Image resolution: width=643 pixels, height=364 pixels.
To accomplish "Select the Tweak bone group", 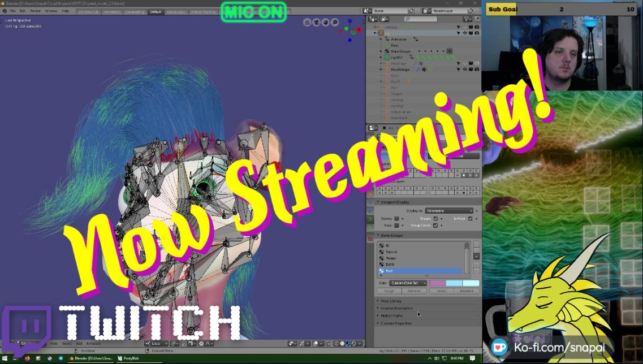I will point(421,258).
